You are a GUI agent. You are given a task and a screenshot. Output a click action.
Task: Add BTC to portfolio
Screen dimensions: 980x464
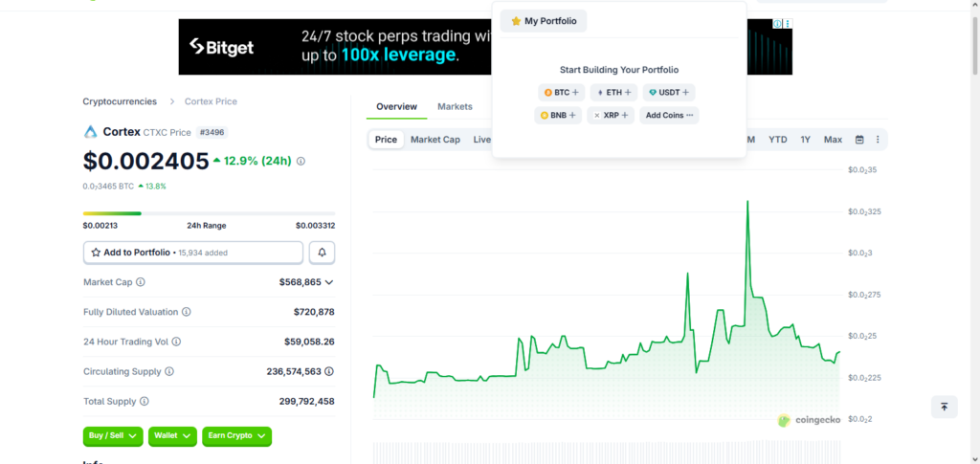pyautogui.click(x=561, y=93)
